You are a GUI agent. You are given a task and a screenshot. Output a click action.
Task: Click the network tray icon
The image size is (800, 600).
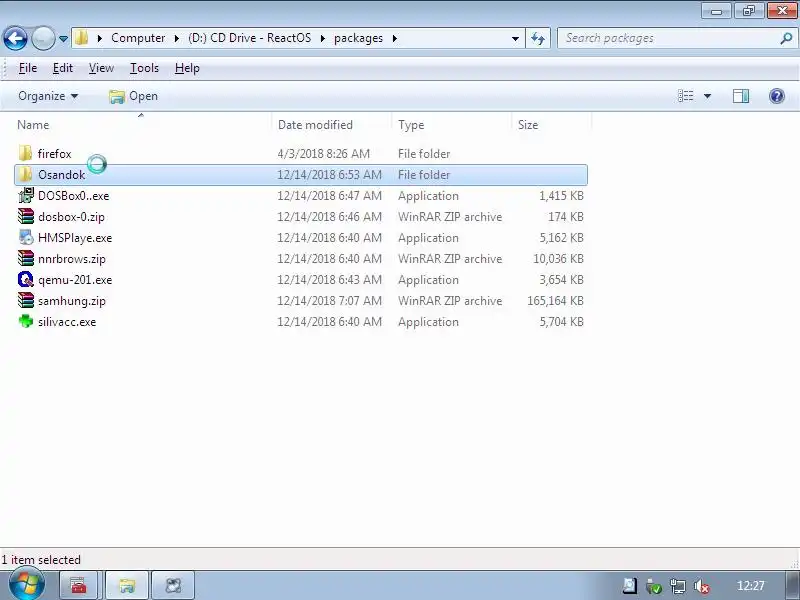(678, 586)
